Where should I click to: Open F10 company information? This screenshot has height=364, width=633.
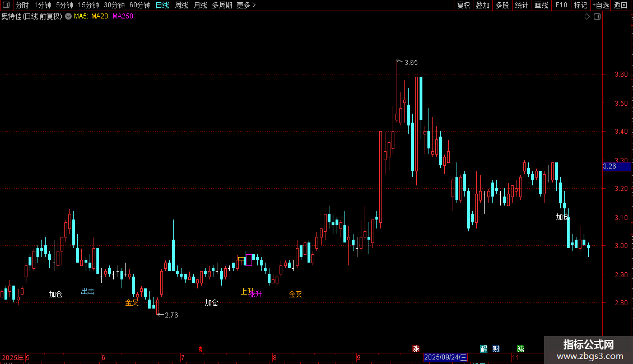click(x=561, y=5)
